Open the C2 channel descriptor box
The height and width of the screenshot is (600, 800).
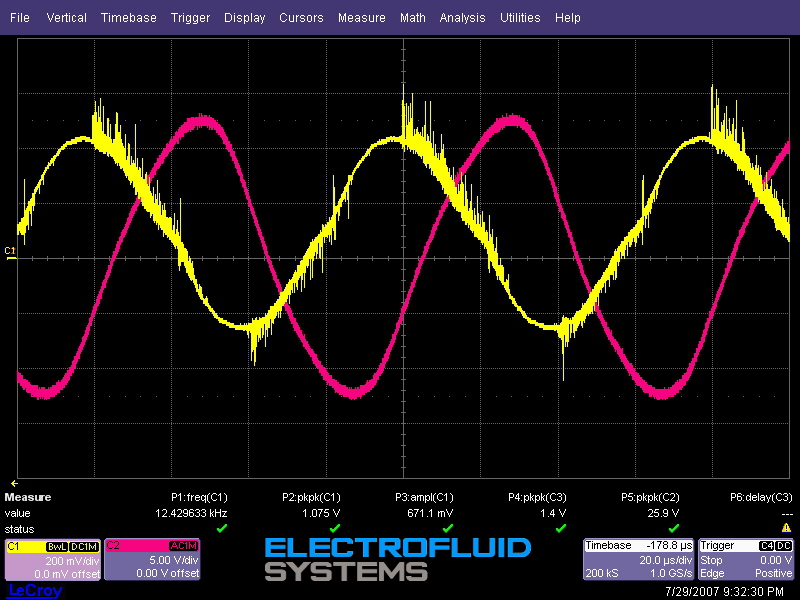(x=152, y=560)
